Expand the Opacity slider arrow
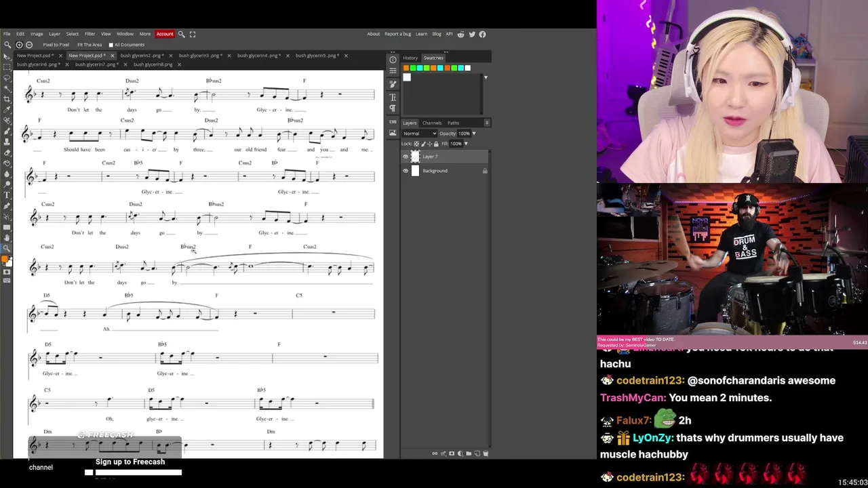The width and height of the screenshot is (868, 488). 474,134
